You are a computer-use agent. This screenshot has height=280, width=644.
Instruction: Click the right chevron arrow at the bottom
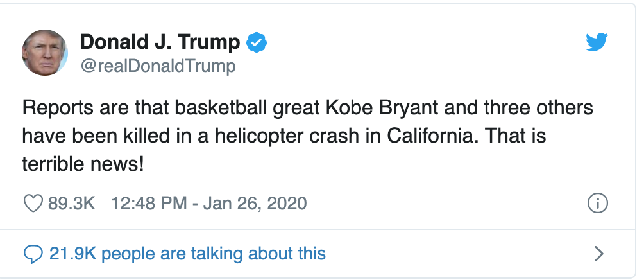(x=599, y=254)
